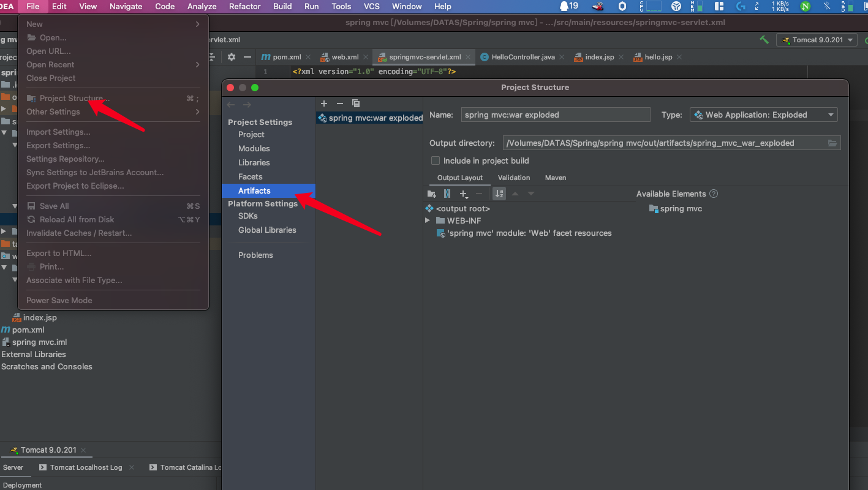
Task: Select Export Project to Eclipse
Action: 113,186
